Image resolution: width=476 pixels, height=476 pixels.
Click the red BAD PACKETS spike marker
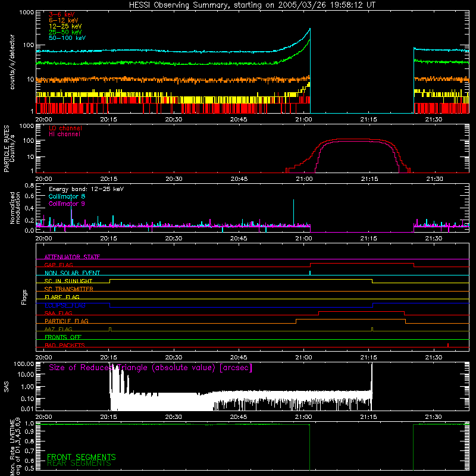coord(448,345)
